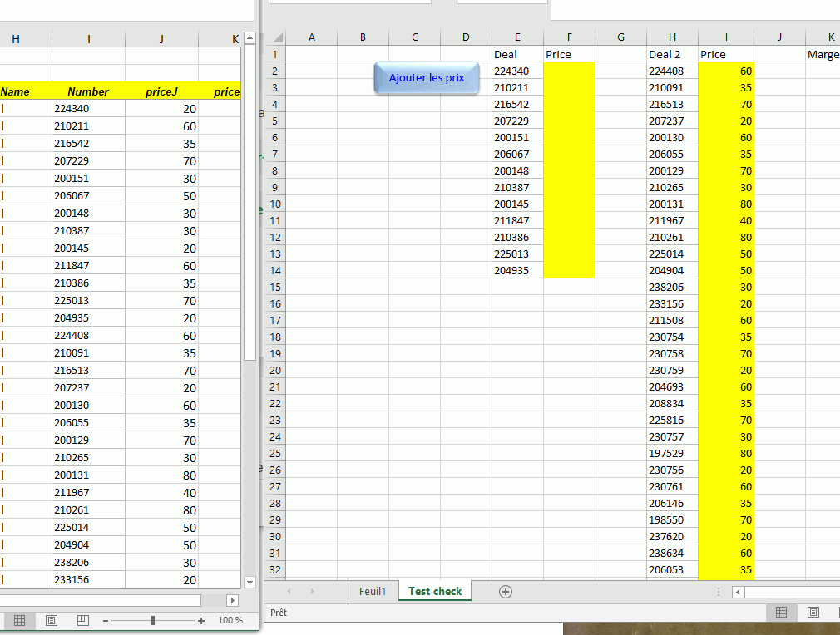Open Page Break Preview in left window
Image resolution: width=840 pixels, height=635 pixels.
82,621
